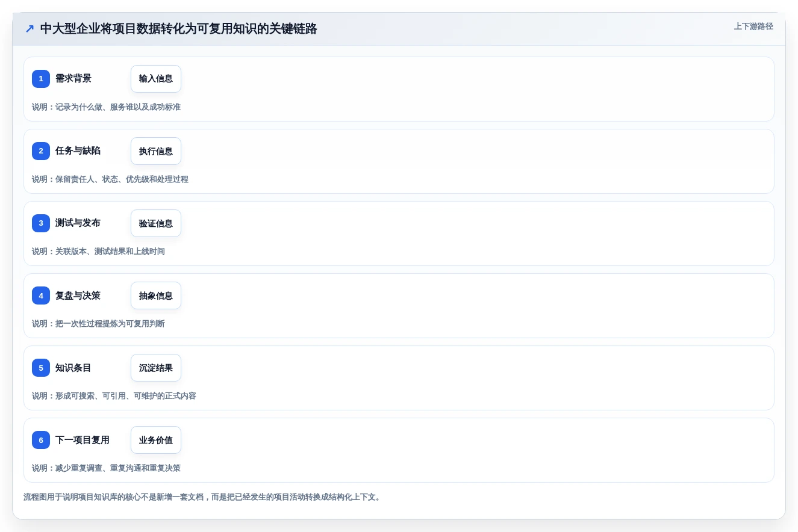Screen dimensions: 798x532
Task: Click the 需求背景 step title
Action: [73, 78]
